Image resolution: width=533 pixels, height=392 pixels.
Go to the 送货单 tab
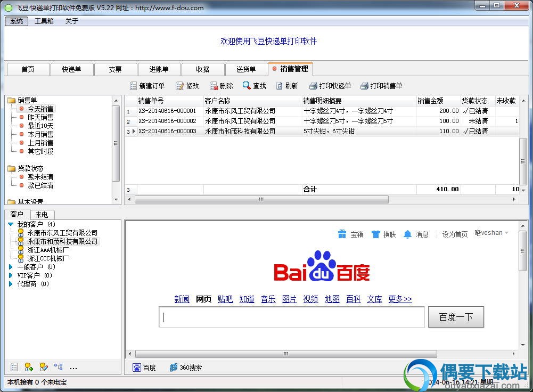click(247, 69)
